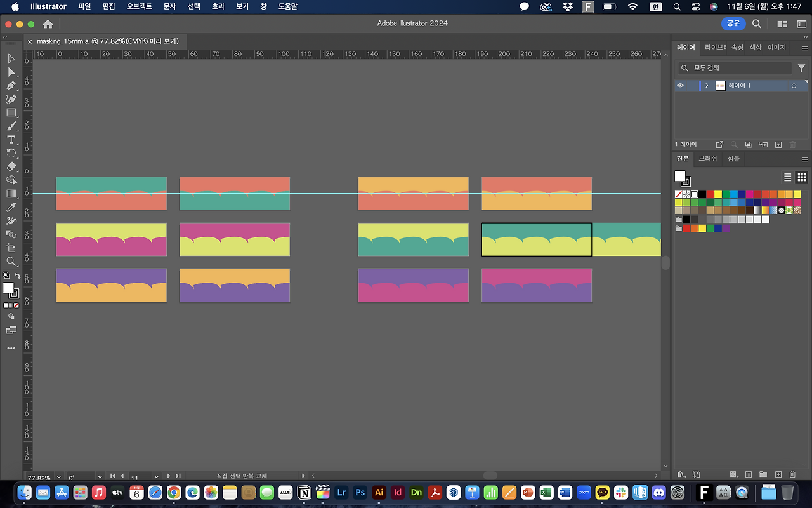
Task: Open the 오브젝트 menu
Action: tap(139, 6)
